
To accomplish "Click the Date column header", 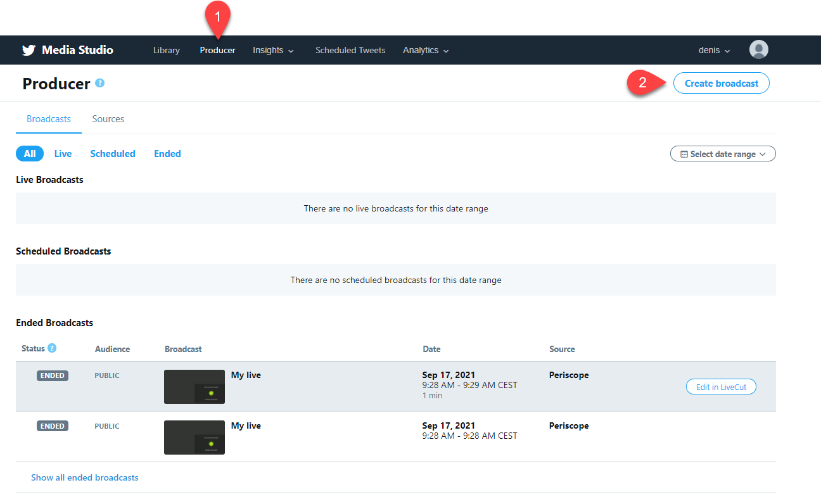I will pos(431,349).
